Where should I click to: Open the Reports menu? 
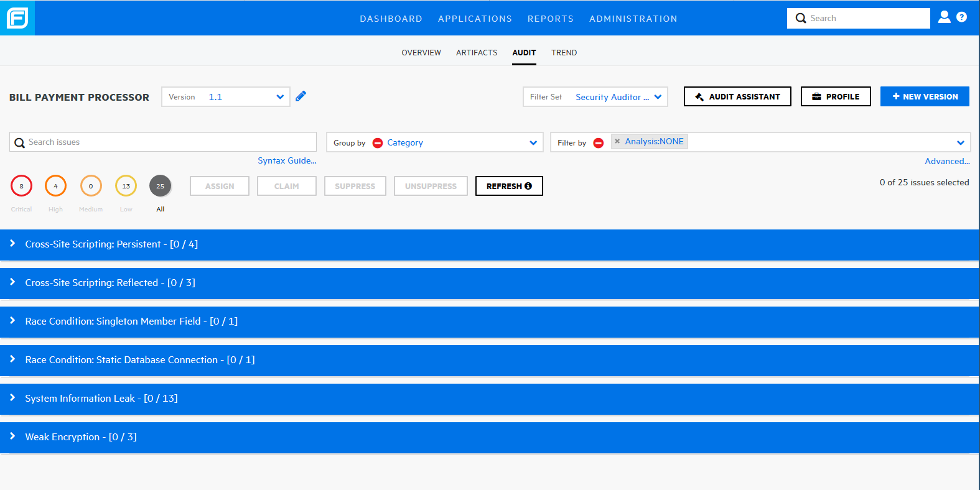(x=550, y=19)
